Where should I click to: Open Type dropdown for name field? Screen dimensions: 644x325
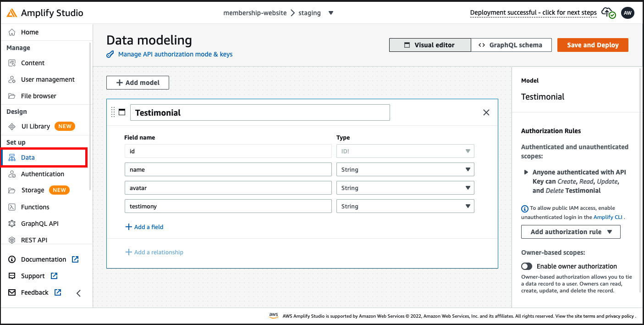coord(405,169)
